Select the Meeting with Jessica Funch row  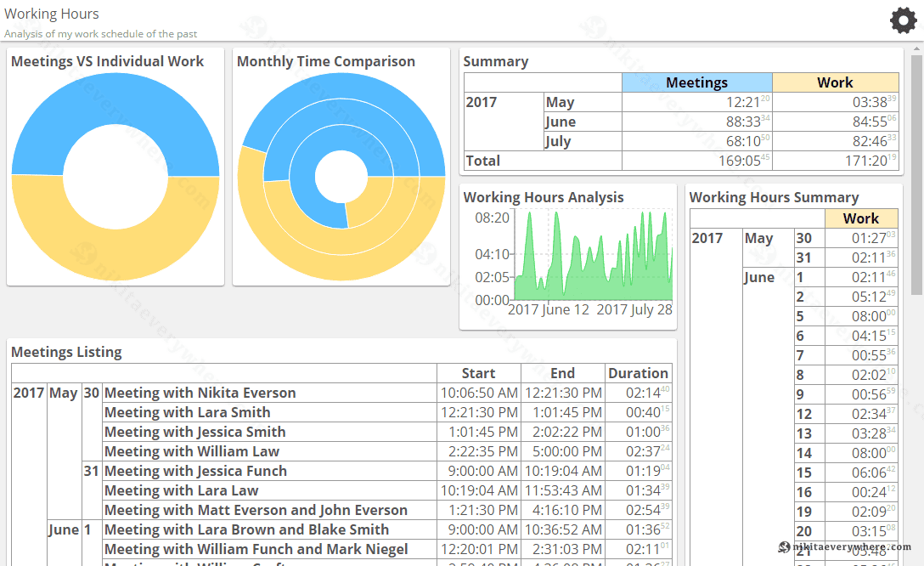tap(195, 471)
